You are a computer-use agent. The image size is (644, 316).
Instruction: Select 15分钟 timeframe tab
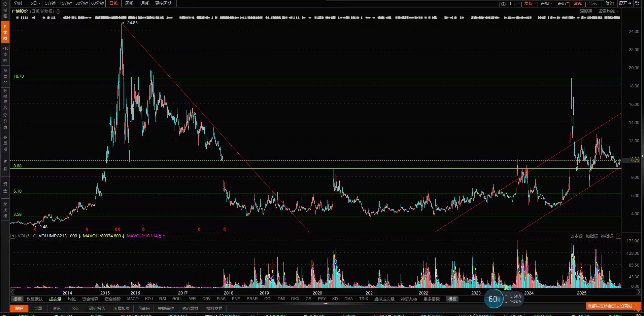(66, 3)
